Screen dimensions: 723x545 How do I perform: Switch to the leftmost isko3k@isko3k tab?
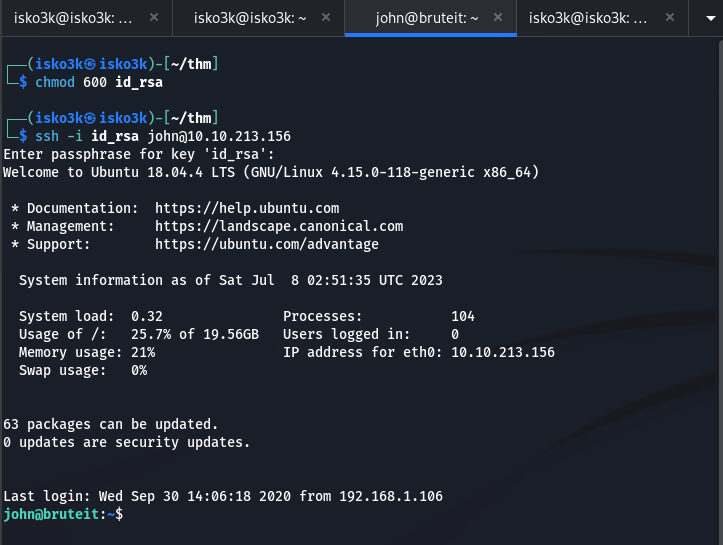[73, 18]
